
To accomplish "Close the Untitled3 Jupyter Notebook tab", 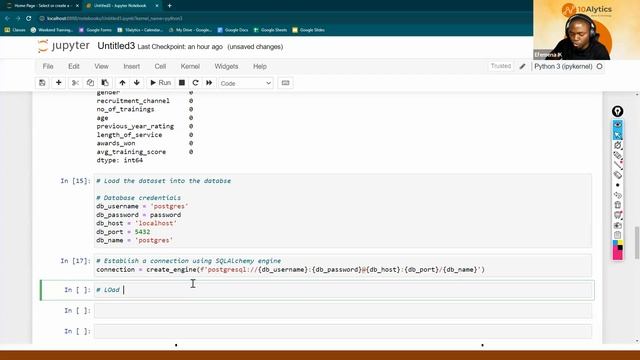I will (157, 6).
